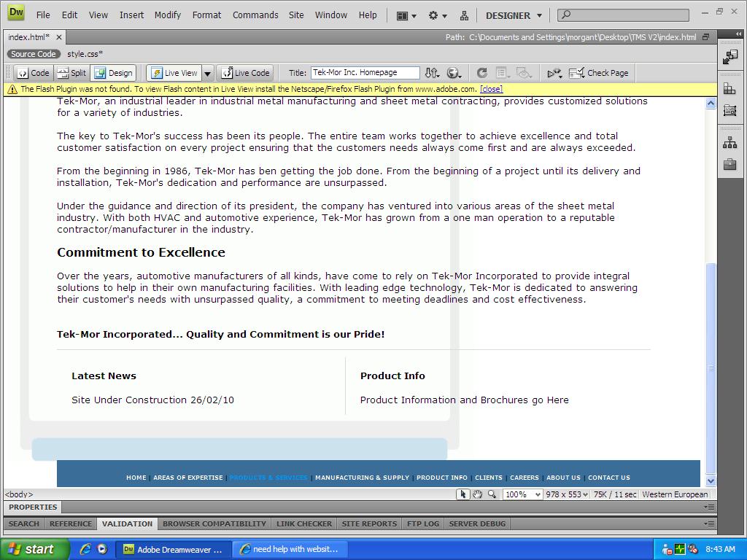Click the warning icon in the Flash plugin bar
747x560 pixels.
coord(12,89)
